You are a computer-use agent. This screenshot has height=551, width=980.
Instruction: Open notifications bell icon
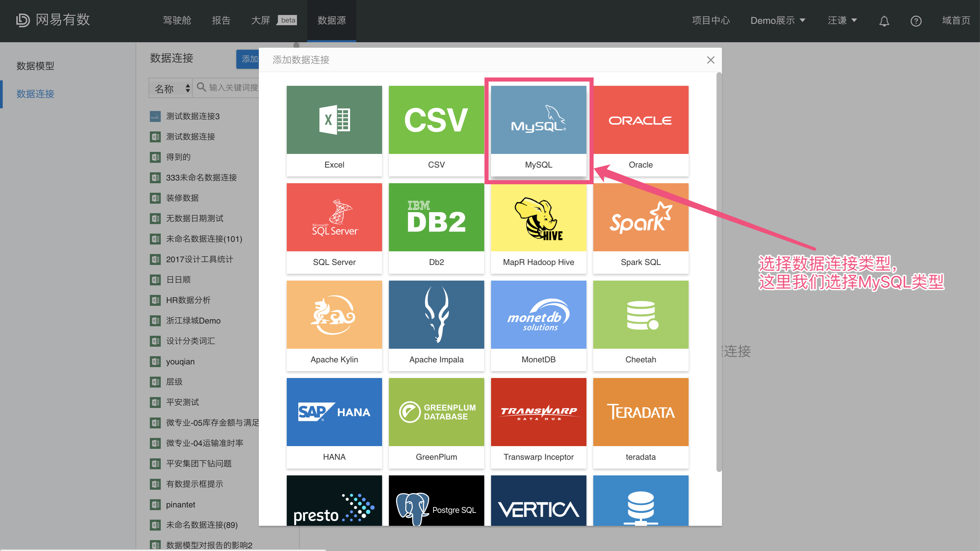click(884, 21)
